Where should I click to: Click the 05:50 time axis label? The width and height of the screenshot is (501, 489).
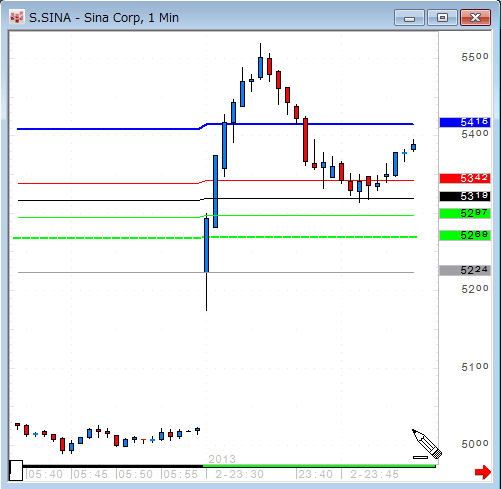click(135, 474)
